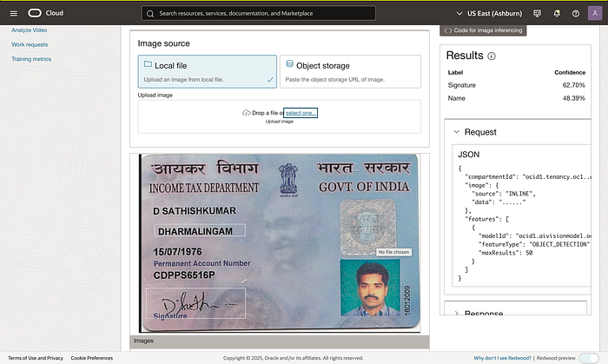The image size is (608, 364).
Task: Click the Label column header
Action: pyautogui.click(x=455, y=72)
